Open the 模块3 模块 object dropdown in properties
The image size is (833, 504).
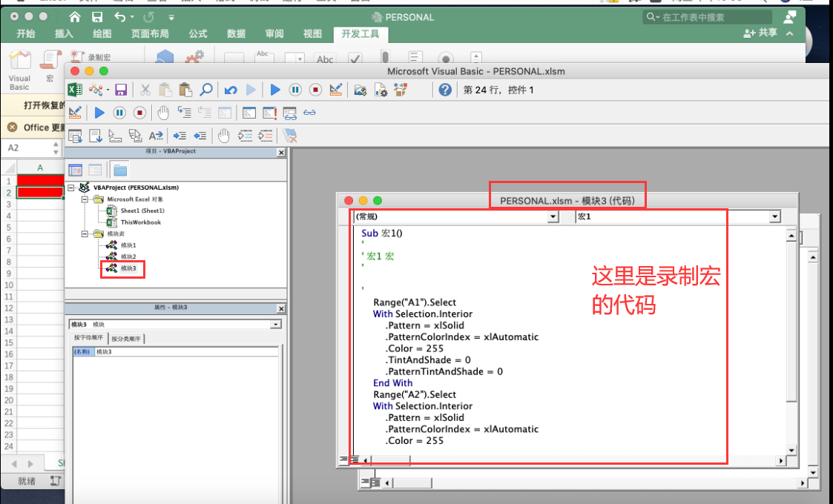click(x=276, y=325)
